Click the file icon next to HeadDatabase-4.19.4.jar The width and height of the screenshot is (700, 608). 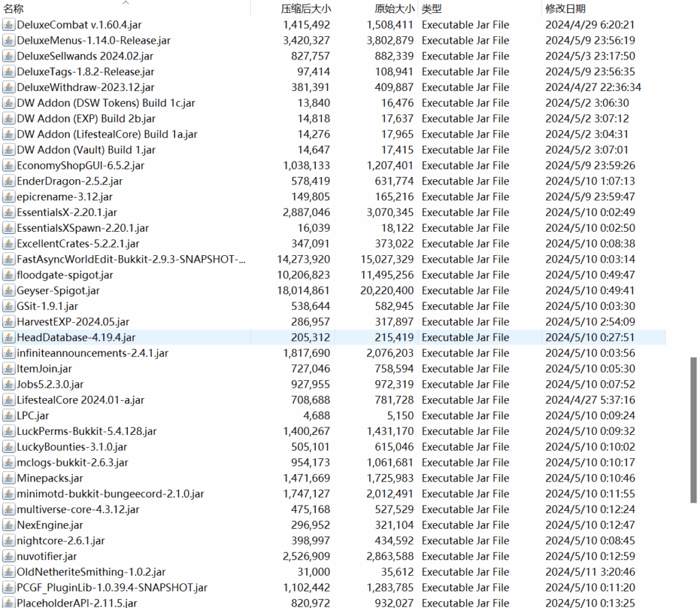8,337
